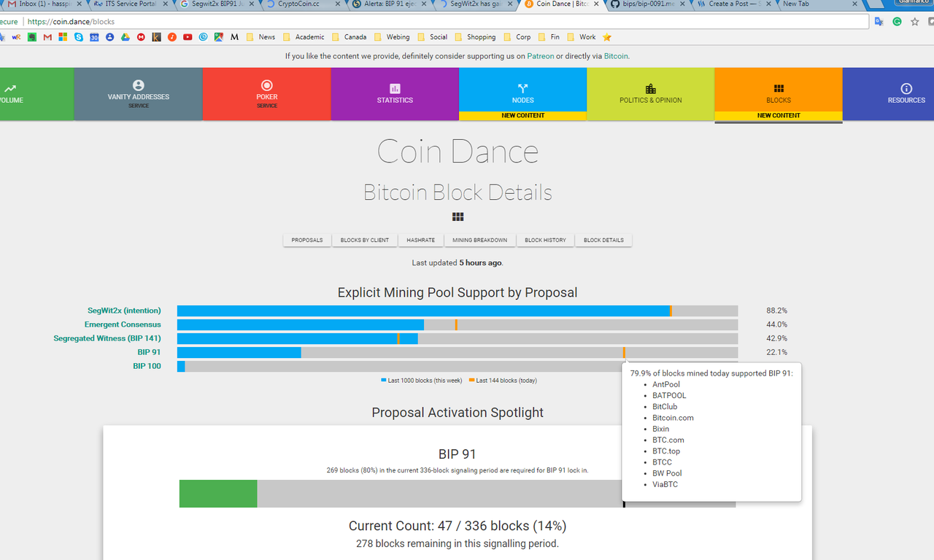The image size is (934, 560).
Task: Click the Emergent Consensus support bar
Action: 301,324
